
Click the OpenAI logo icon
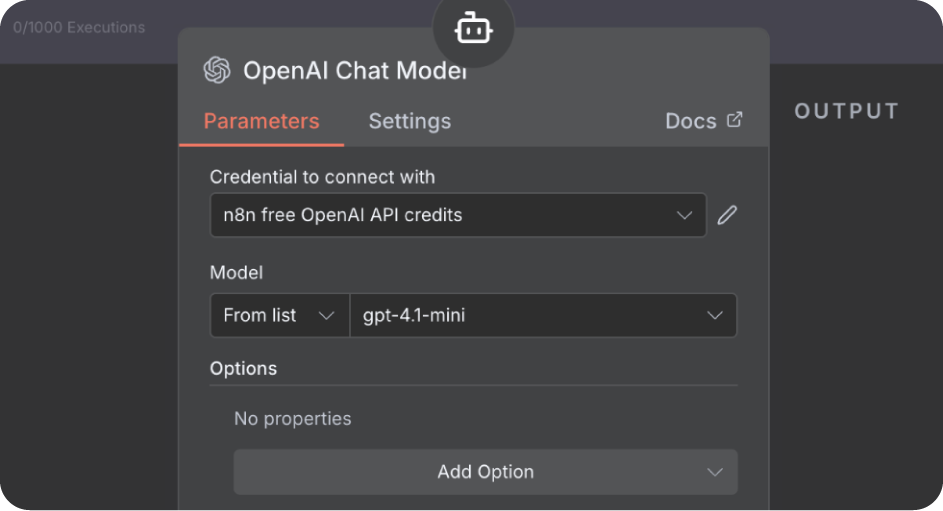(217, 70)
